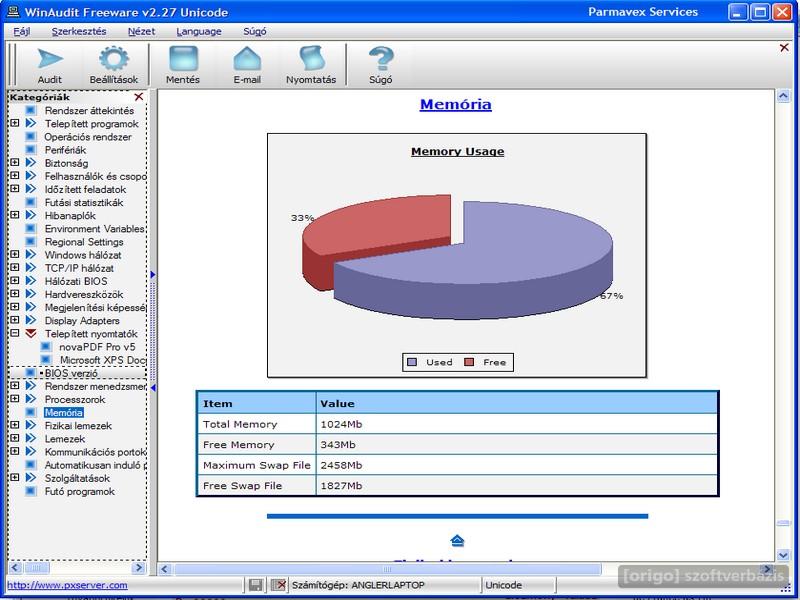The image size is (800, 600).
Task: Open the www.pxserver.com link
Action: point(67,585)
